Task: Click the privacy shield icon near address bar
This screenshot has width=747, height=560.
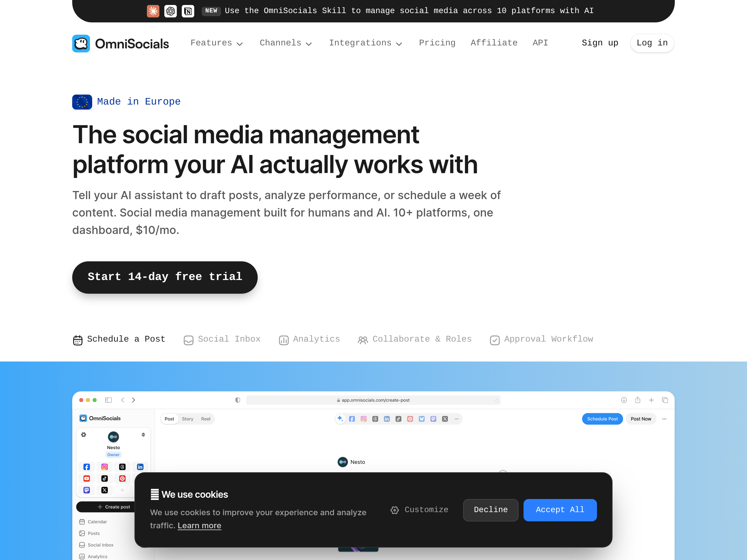Action: click(x=238, y=400)
